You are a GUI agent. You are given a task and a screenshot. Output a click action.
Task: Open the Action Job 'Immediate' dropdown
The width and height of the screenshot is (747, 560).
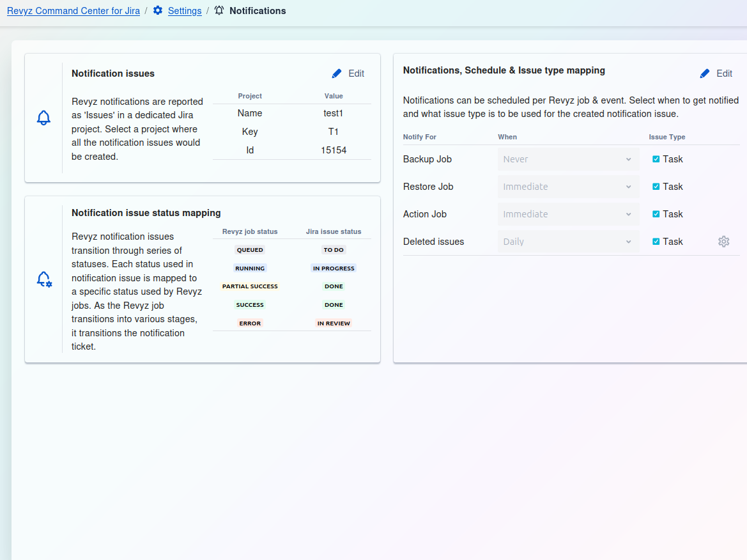pyautogui.click(x=568, y=214)
